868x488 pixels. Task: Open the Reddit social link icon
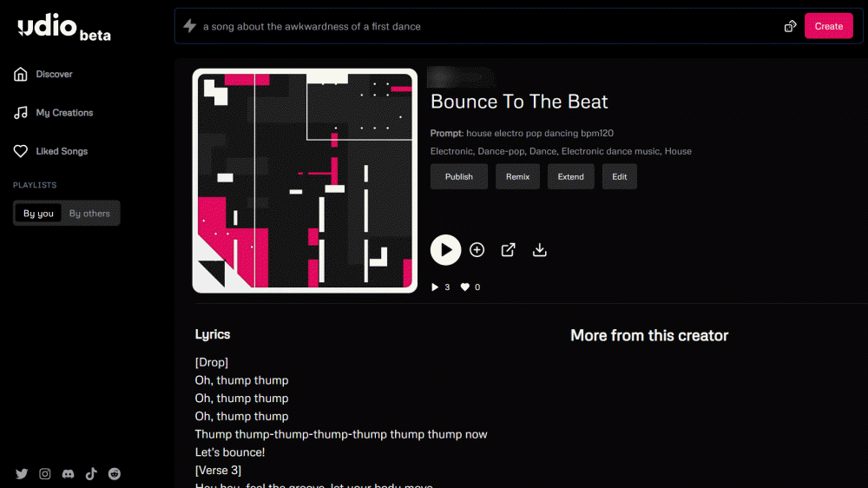point(115,474)
